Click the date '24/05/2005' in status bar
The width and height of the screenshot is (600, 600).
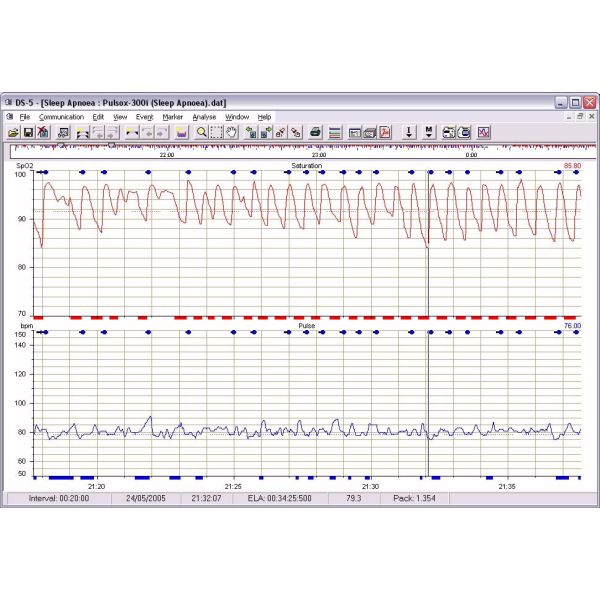pyautogui.click(x=146, y=498)
